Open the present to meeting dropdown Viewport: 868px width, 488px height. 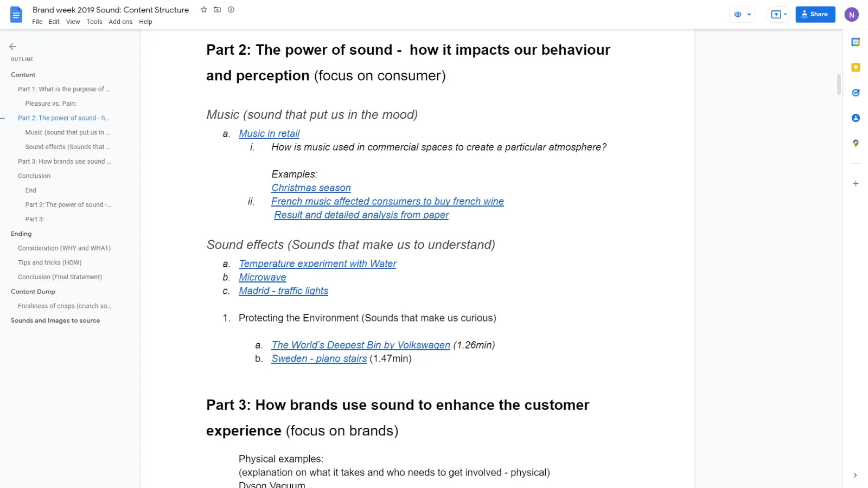[779, 15]
